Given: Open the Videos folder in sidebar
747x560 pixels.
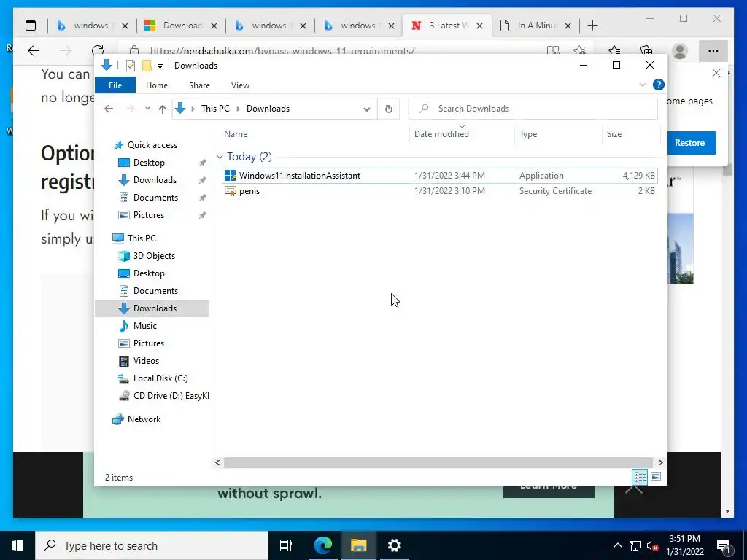Looking at the screenshot, I should (146, 361).
